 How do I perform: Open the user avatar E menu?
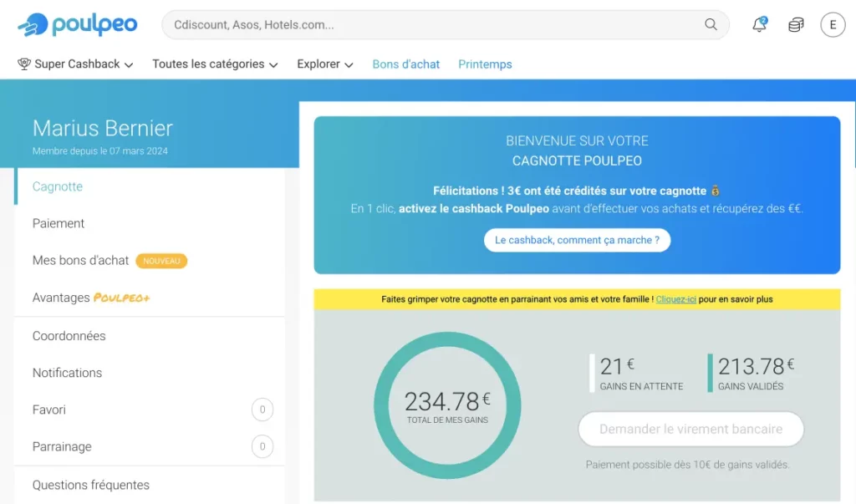click(833, 25)
